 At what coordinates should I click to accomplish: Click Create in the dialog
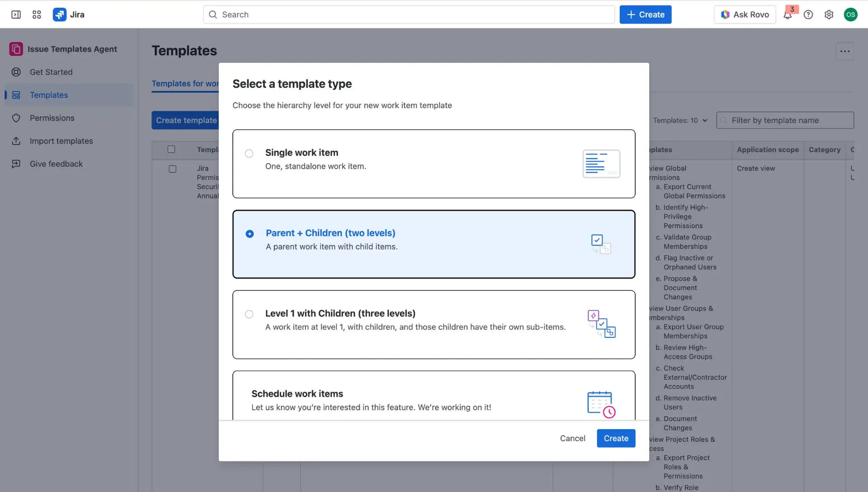tap(616, 438)
